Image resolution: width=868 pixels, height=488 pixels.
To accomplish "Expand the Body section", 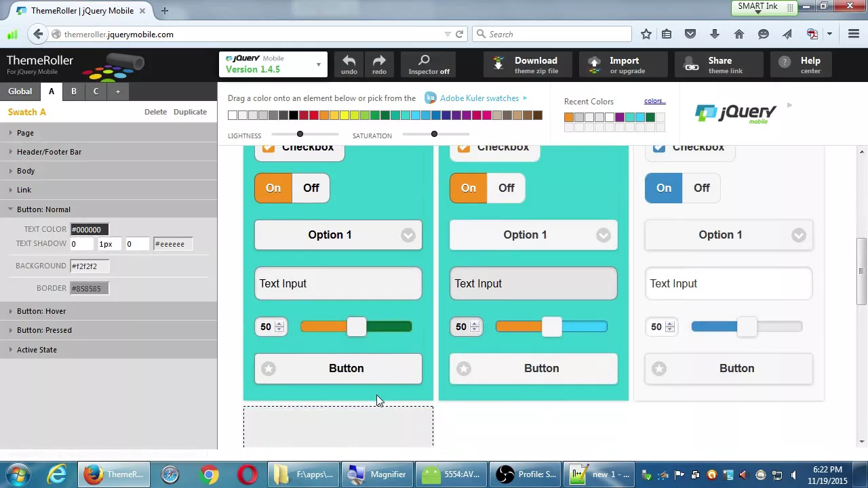I will pyautogui.click(x=108, y=171).
